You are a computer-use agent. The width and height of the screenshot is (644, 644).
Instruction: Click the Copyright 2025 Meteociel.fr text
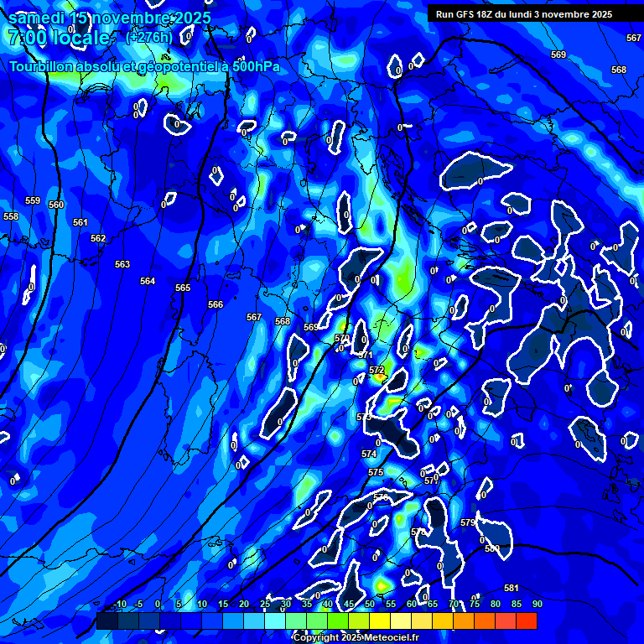356,638
